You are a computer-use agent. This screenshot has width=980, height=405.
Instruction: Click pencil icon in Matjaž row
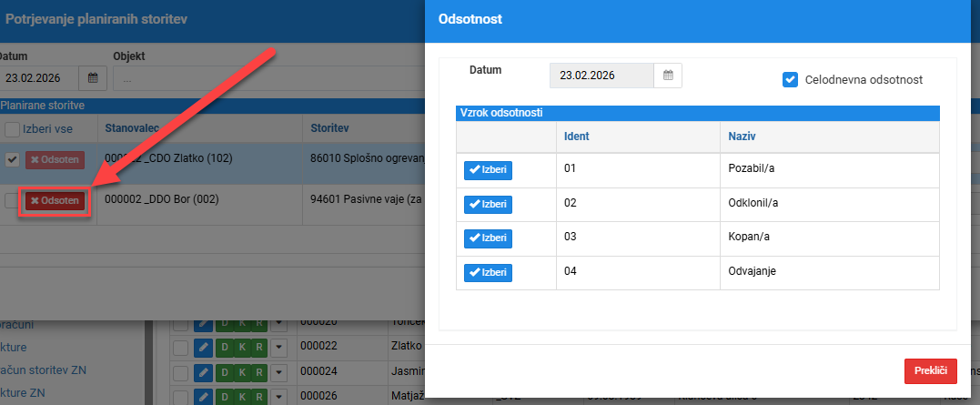pyautogui.click(x=203, y=396)
